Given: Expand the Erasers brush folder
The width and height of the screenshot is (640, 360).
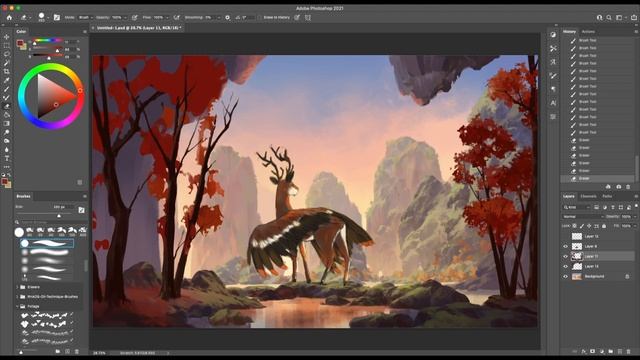Looking at the screenshot, I should [18, 287].
